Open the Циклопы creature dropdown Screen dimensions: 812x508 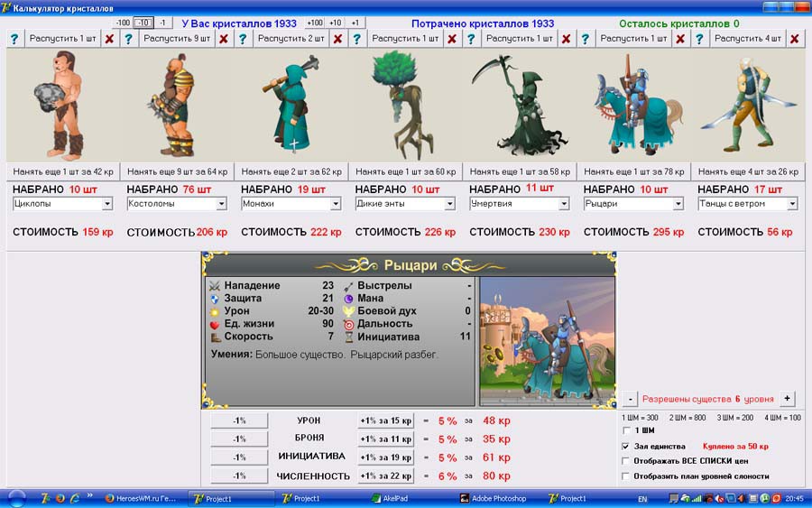[x=107, y=204]
